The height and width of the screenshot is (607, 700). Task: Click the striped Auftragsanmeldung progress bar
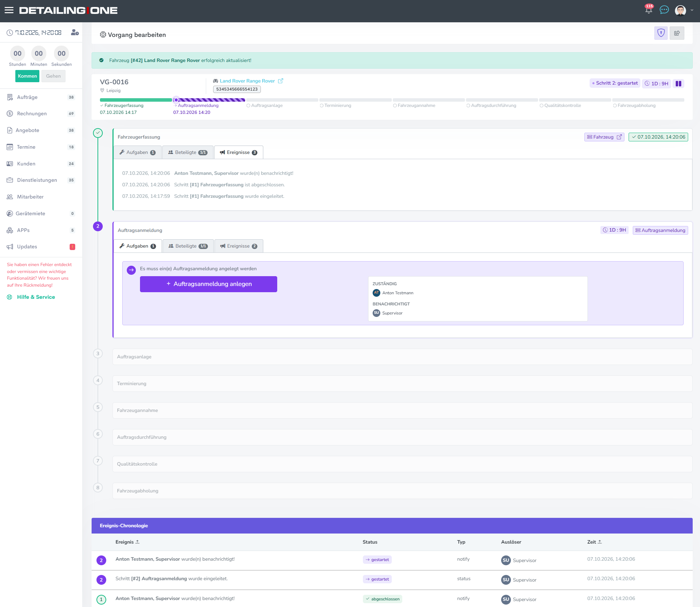click(210, 100)
